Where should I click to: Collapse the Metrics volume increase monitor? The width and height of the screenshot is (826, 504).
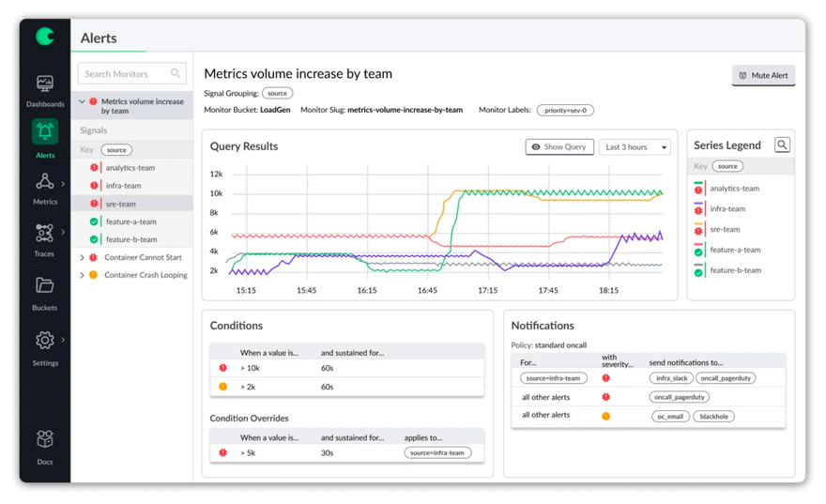(82, 101)
